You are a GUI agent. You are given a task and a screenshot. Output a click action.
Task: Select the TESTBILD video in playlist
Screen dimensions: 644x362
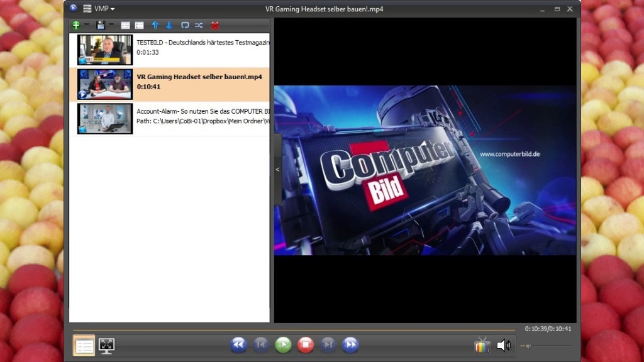coord(169,50)
